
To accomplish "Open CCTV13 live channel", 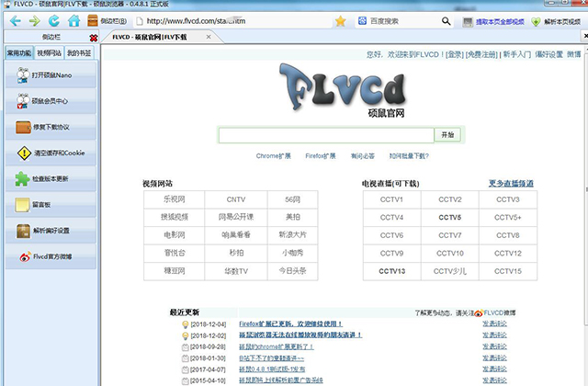I will click(x=391, y=271).
